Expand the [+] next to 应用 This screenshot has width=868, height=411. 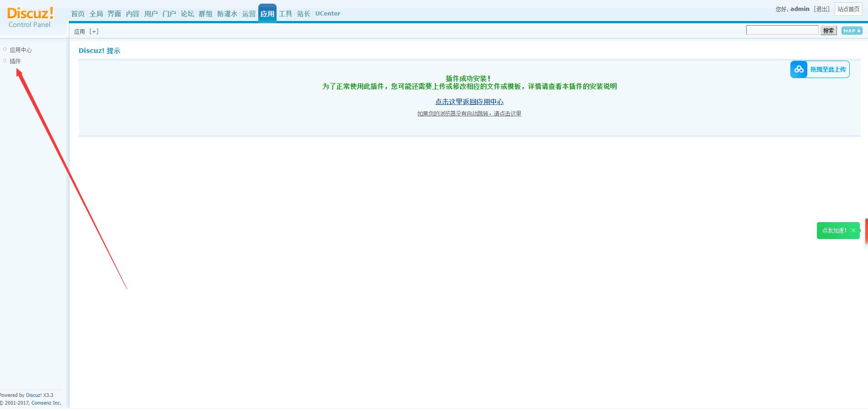94,31
